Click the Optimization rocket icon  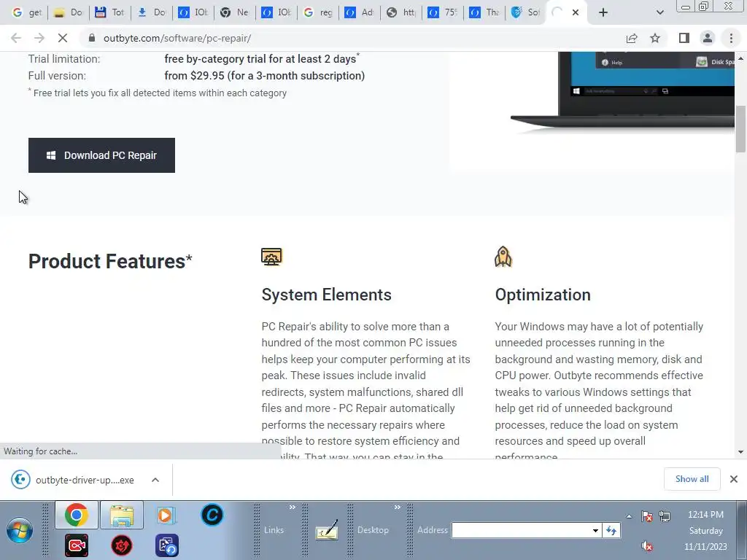(503, 257)
